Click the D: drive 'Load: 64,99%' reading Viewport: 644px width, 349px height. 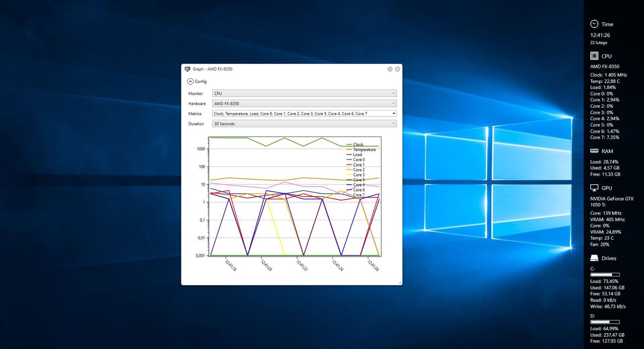tap(604, 328)
